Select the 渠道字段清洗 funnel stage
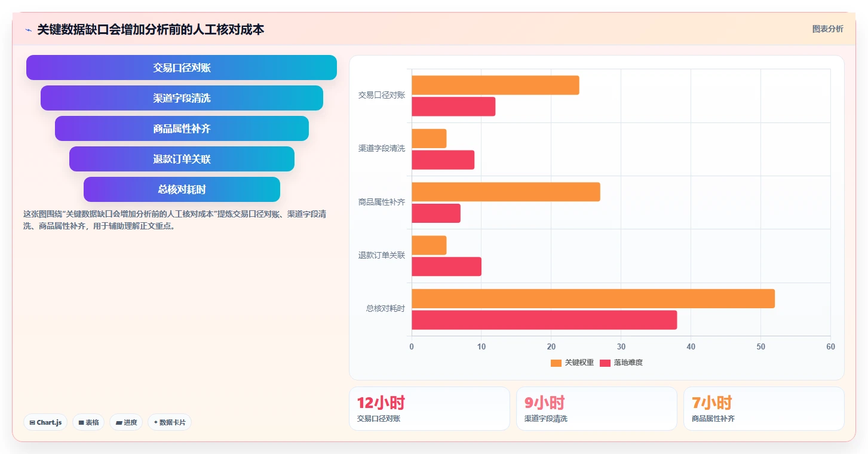The height and width of the screenshot is (454, 868). tap(182, 98)
